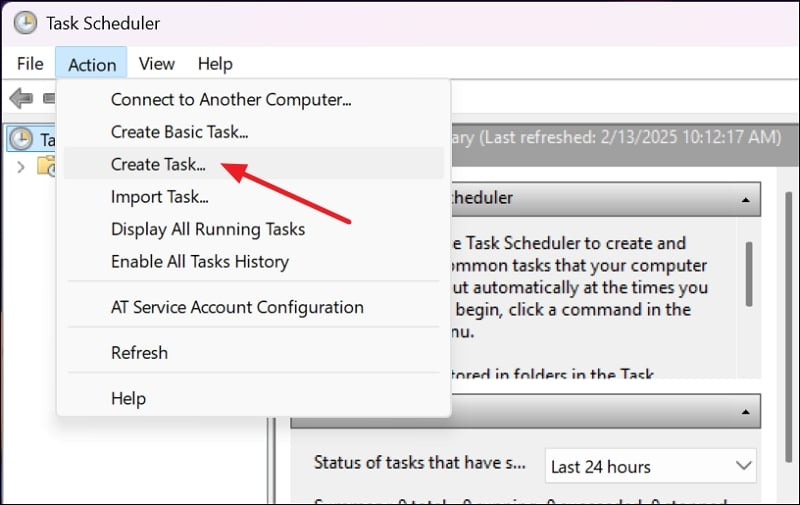Open the View menu
Image resolution: width=800 pixels, height=505 pixels.
[x=157, y=64]
